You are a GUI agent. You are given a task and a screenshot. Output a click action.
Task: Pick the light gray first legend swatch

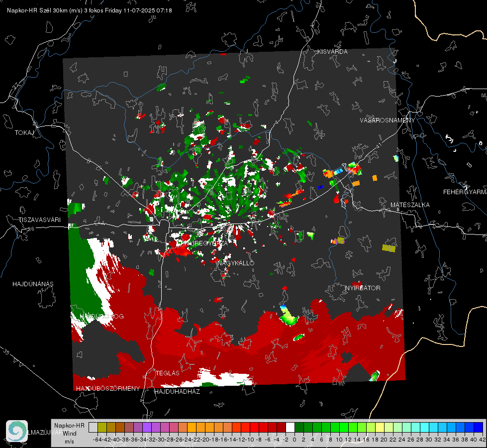pos(93,427)
